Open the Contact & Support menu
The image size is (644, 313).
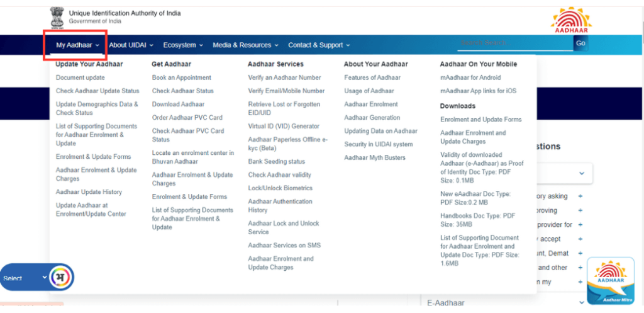tap(319, 45)
